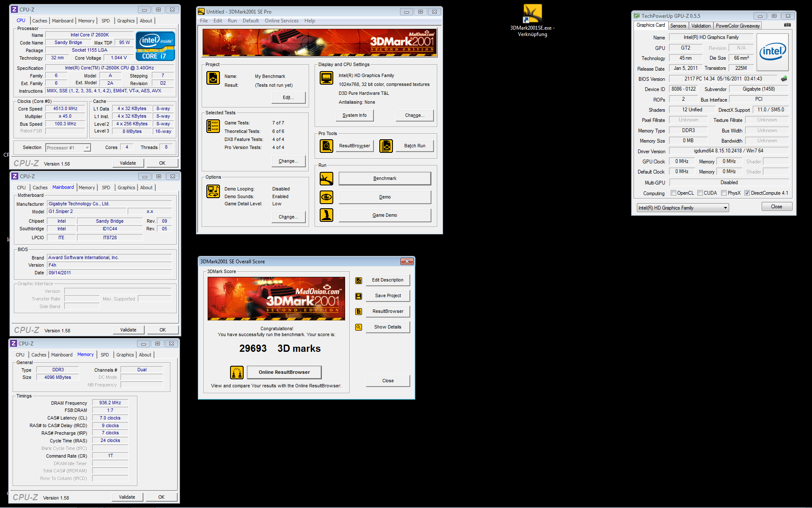This screenshot has width=812, height=508.
Task: Click the 3DMark2001 banner in the score window
Action: pyautogui.click(x=276, y=298)
